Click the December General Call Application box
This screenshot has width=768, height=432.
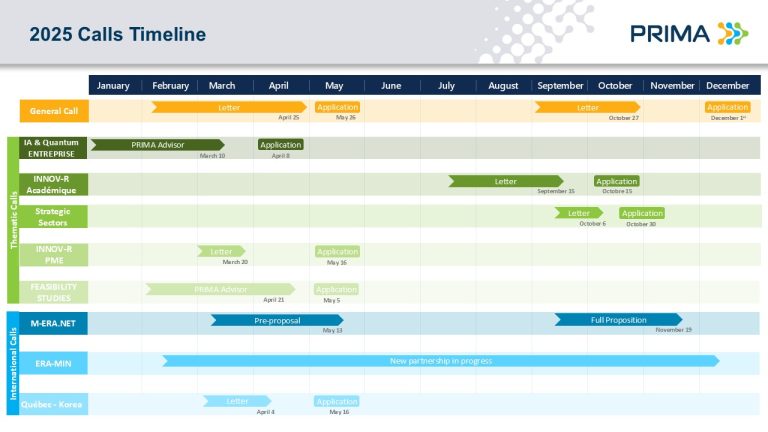point(727,107)
